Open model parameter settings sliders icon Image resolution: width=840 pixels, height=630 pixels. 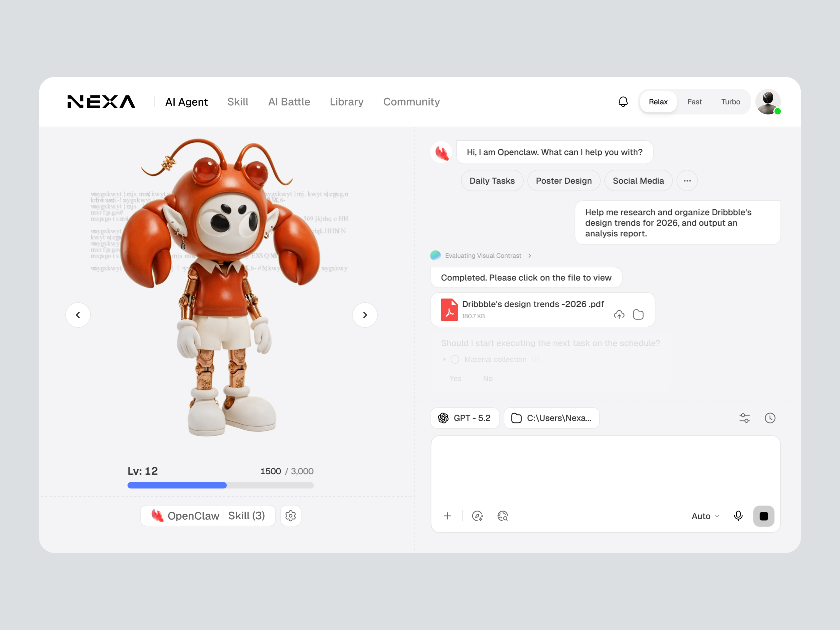(x=744, y=418)
